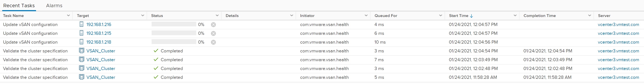Expand the Completion Time column dropdown
644x84 pixels.
589,16
